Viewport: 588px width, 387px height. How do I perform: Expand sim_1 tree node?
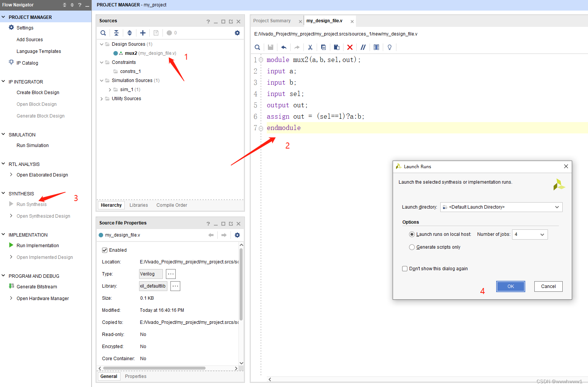point(110,90)
